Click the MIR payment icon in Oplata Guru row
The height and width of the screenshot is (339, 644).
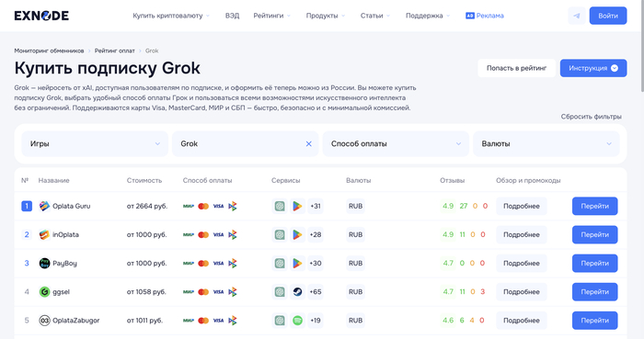pyautogui.click(x=189, y=206)
